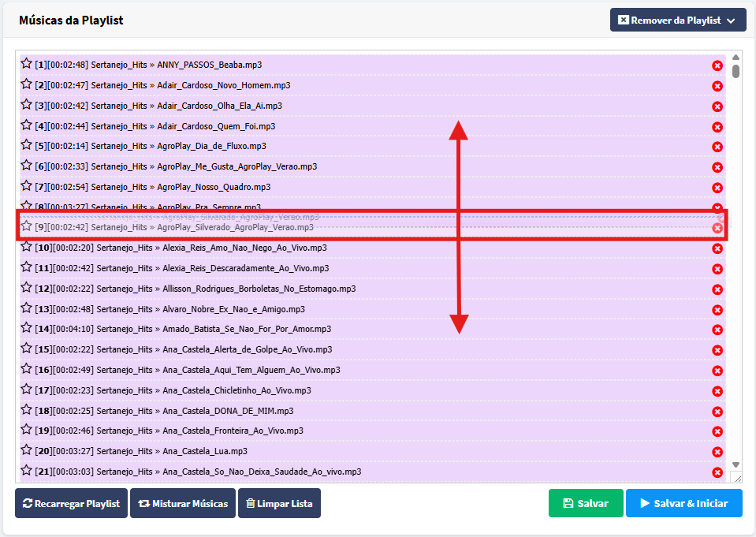Shuffle songs with Misturar Músicas
This screenshot has height=537, width=756.
click(x=183, y=504)
